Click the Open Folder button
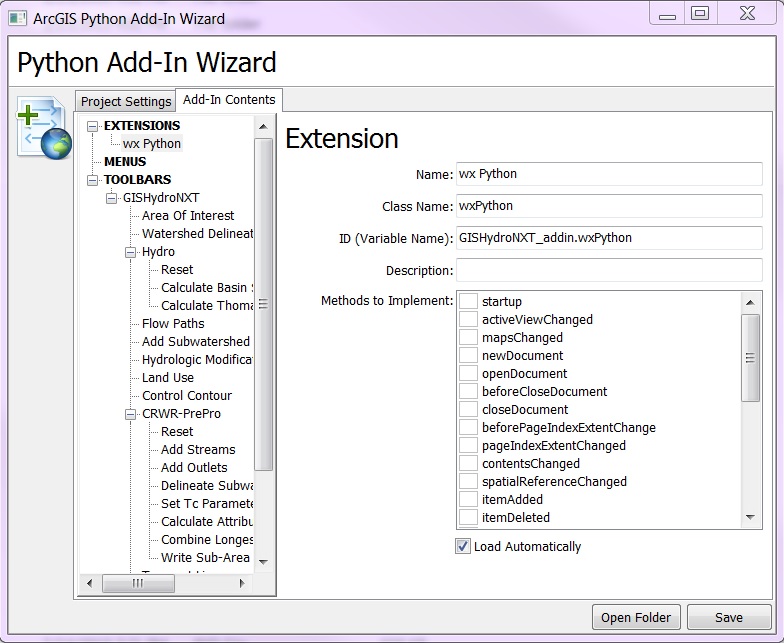 point(636,618)
